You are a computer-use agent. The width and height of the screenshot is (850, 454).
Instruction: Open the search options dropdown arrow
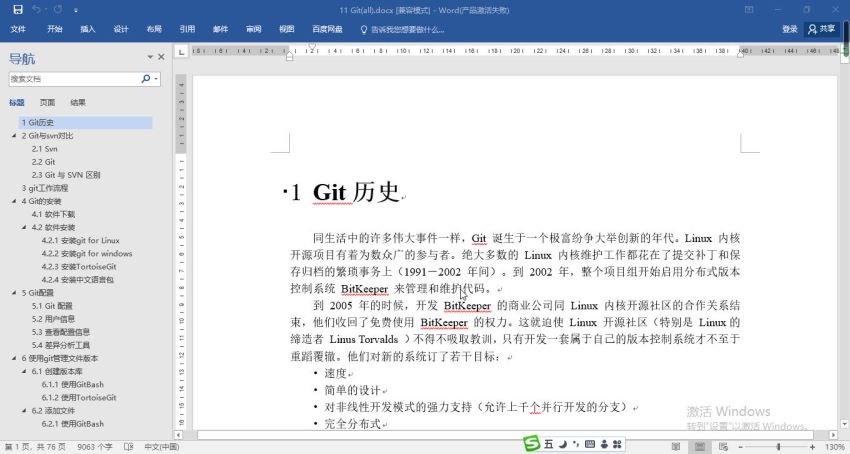[x=156, y=79]
